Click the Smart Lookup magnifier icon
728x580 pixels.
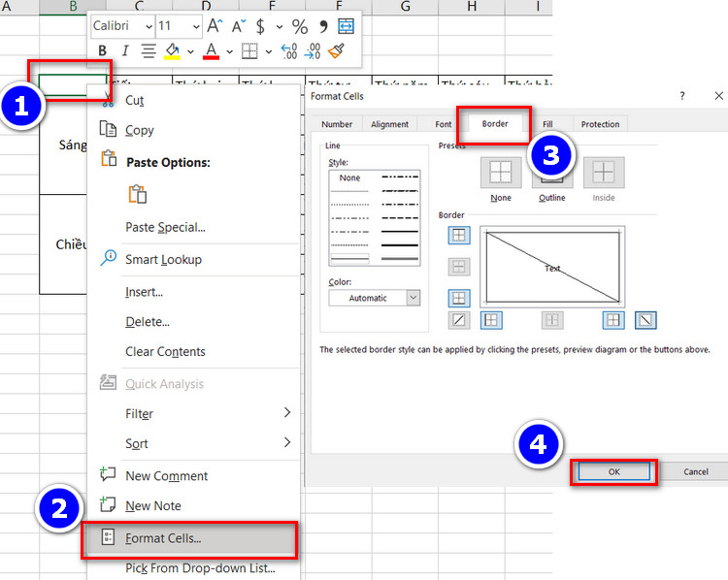pyautogui.click(x=109, y=258)
